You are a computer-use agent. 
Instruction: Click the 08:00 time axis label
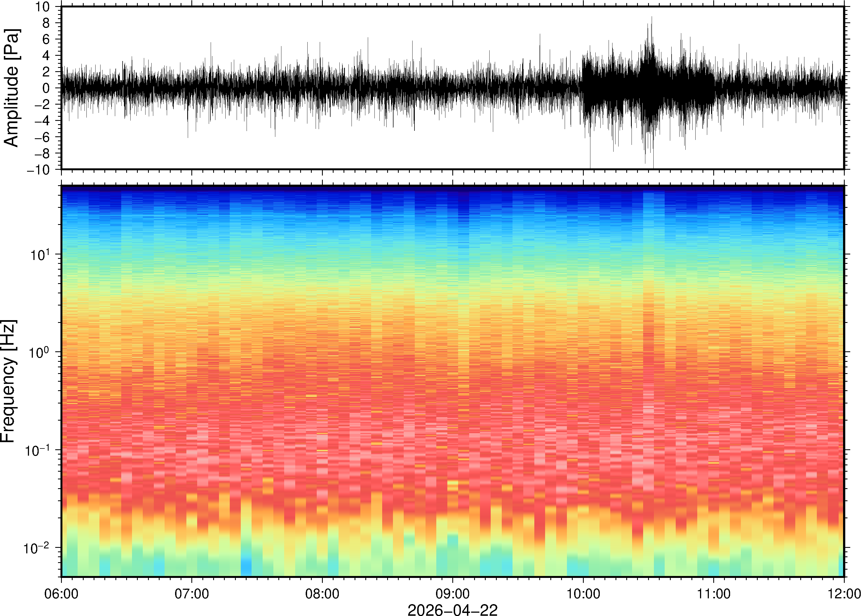[322, 594]
